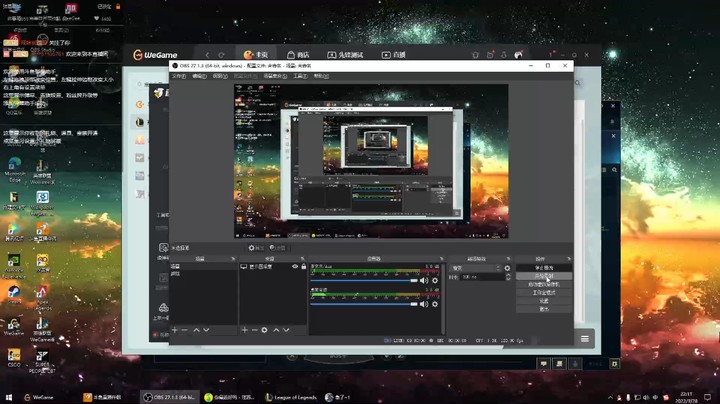Go back in WeGame navigation
This screenshot has width=720, height=404.
(x=207, y=55)
